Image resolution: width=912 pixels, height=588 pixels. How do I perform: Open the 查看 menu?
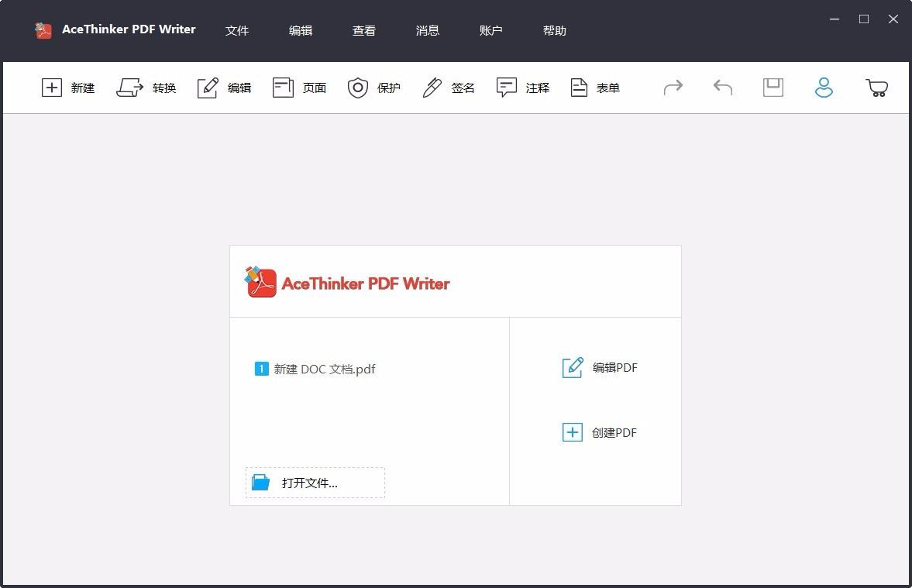point(364,30)
